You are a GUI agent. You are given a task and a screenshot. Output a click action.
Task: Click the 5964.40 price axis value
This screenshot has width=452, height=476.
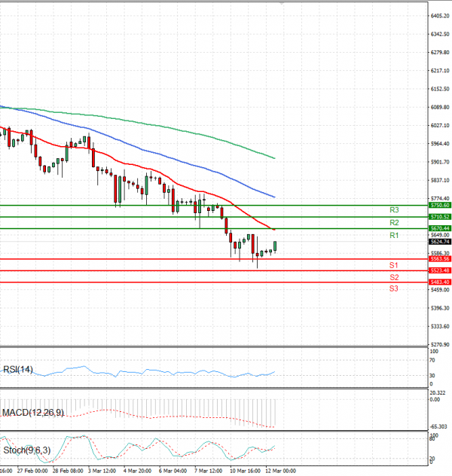[440, 144]
